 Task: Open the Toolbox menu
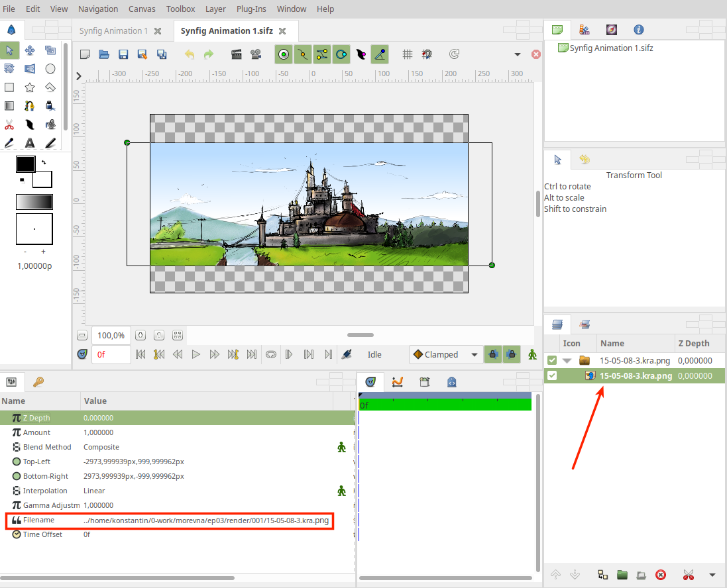tap(180, 9)
